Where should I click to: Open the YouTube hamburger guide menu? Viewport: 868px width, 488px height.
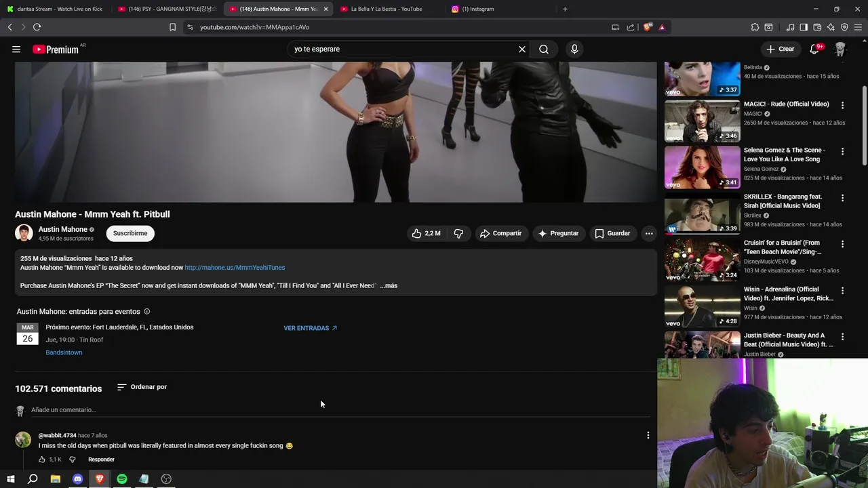click(16, 49)
